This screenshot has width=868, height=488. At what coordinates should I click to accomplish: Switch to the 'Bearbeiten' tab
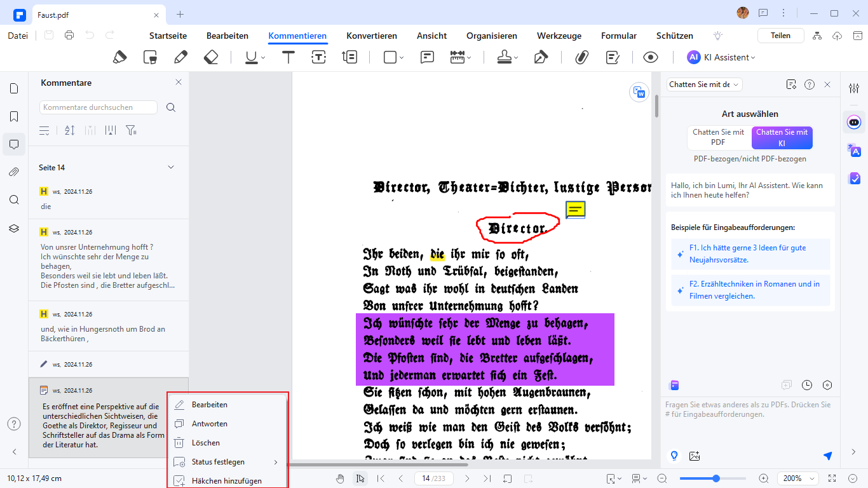pyautogui.click(x=227, y=36)
